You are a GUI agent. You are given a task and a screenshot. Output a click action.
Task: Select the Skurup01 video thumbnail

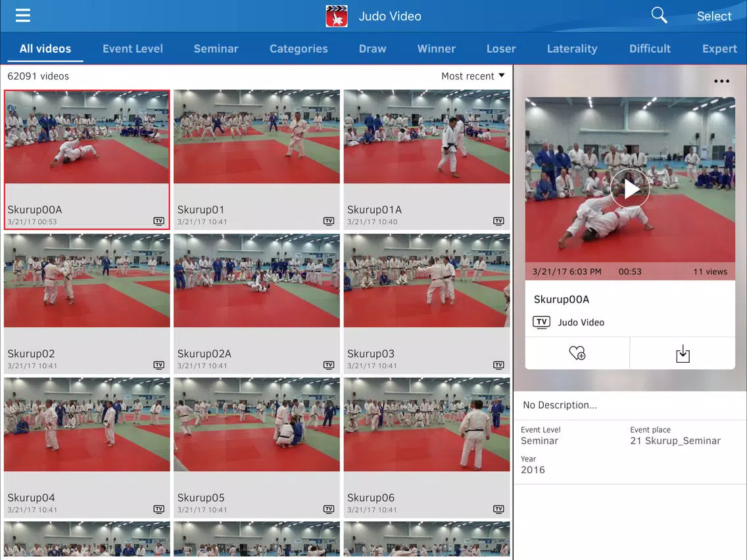coord(256,137)
